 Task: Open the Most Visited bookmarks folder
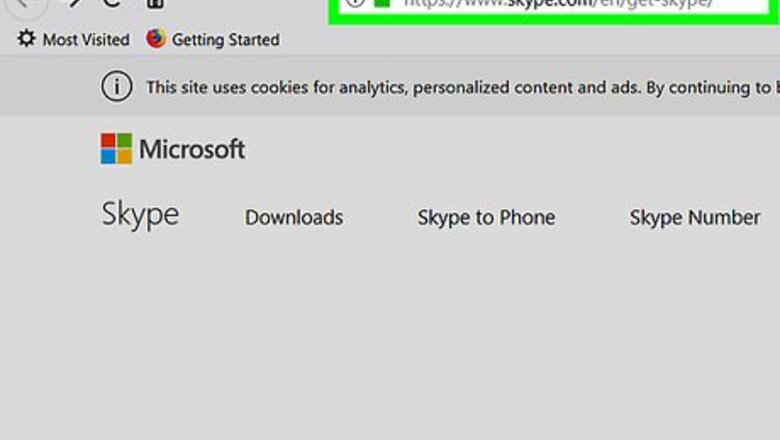[86, 40]
